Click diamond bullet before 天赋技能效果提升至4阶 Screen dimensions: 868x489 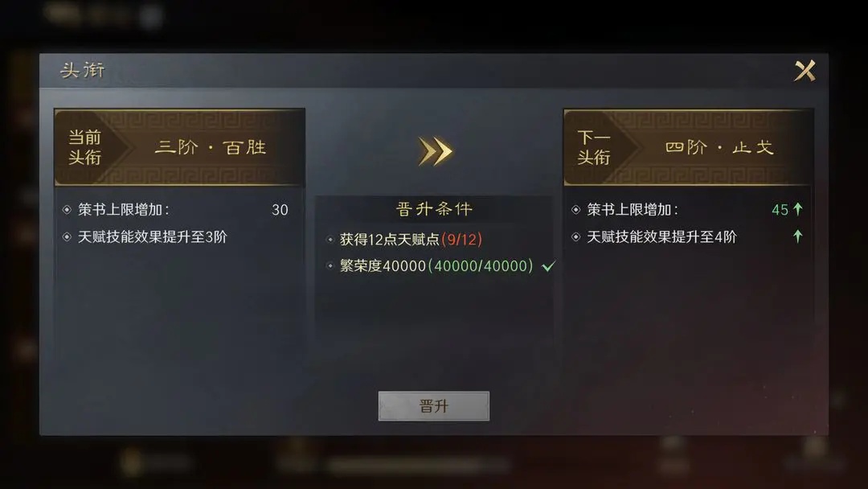[x=575, y=236]
